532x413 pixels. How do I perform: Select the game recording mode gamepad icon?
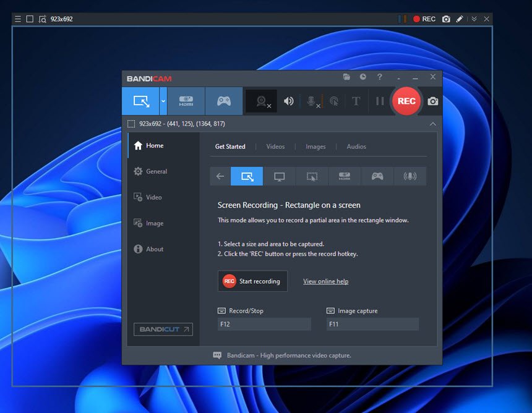pos(224,101)
